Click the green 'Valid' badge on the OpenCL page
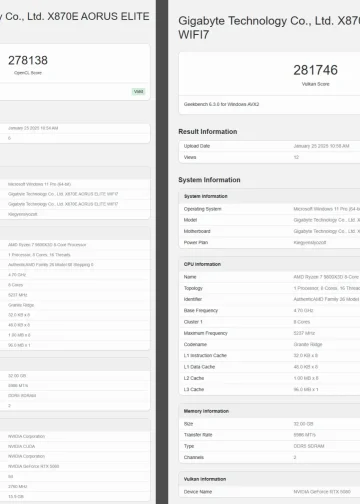Screen dimensions: 360x504 (138, 92)
